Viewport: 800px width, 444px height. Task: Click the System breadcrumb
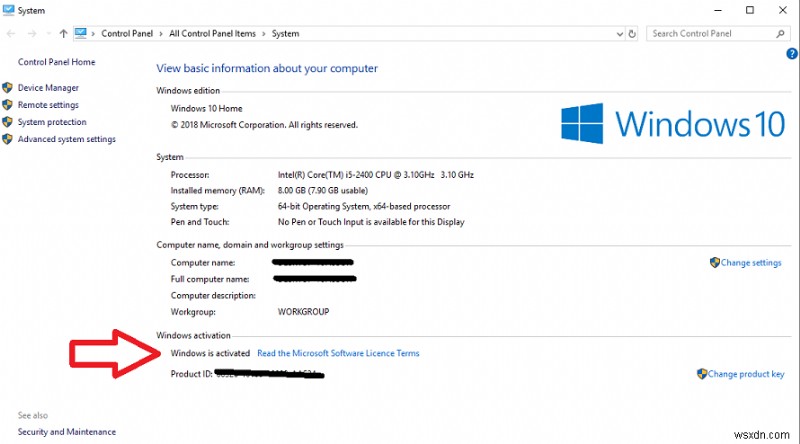(x=285, y=34)
